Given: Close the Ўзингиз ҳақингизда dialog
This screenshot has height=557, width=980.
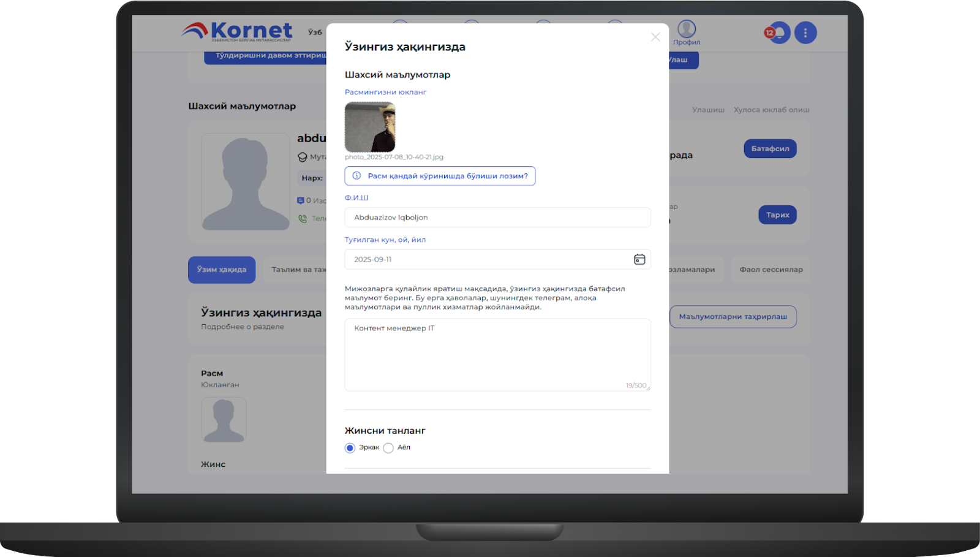Looking at the screenshot, I should pos(655,37).
